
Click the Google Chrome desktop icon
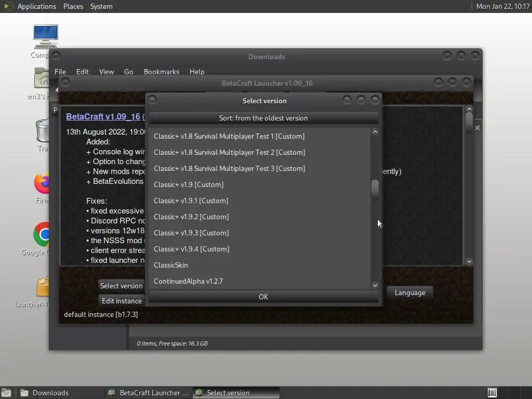pos(42,234)
